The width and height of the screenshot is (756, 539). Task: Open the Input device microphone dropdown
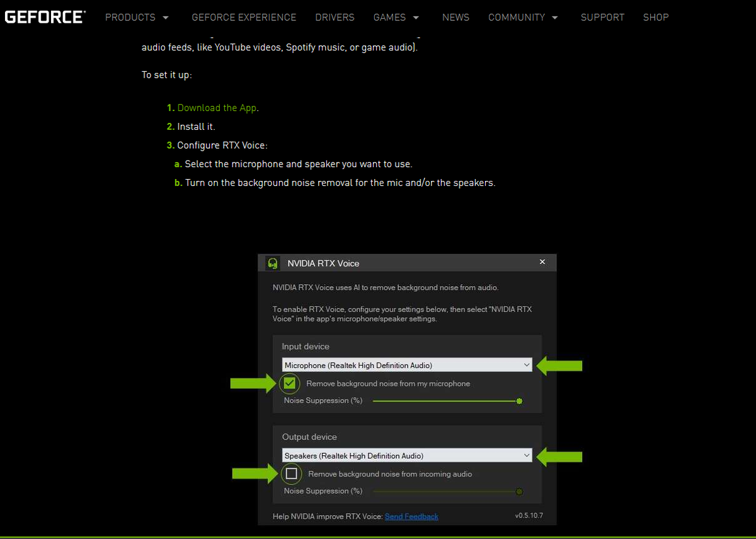407,365
